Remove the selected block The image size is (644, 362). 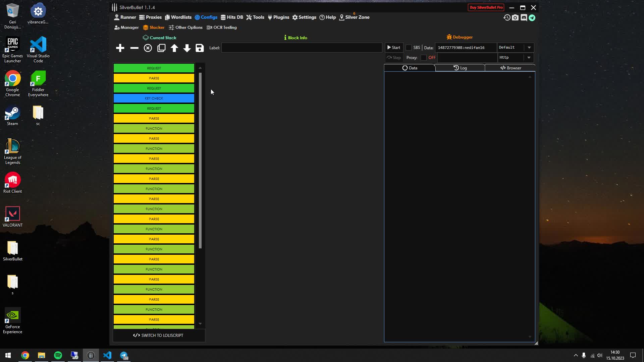pos(134,48)
